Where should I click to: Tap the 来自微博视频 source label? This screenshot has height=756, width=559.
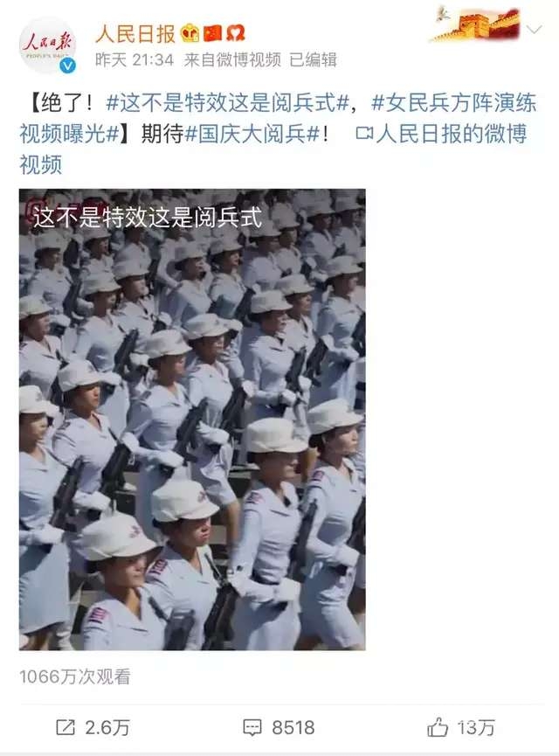232,59
